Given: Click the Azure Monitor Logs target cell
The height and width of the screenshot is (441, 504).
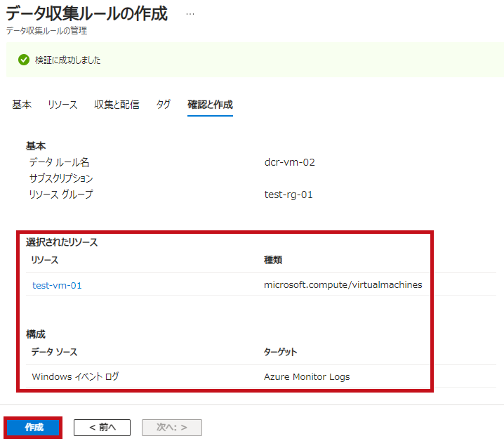Looking at the screenshot, I should pos(307,376).
